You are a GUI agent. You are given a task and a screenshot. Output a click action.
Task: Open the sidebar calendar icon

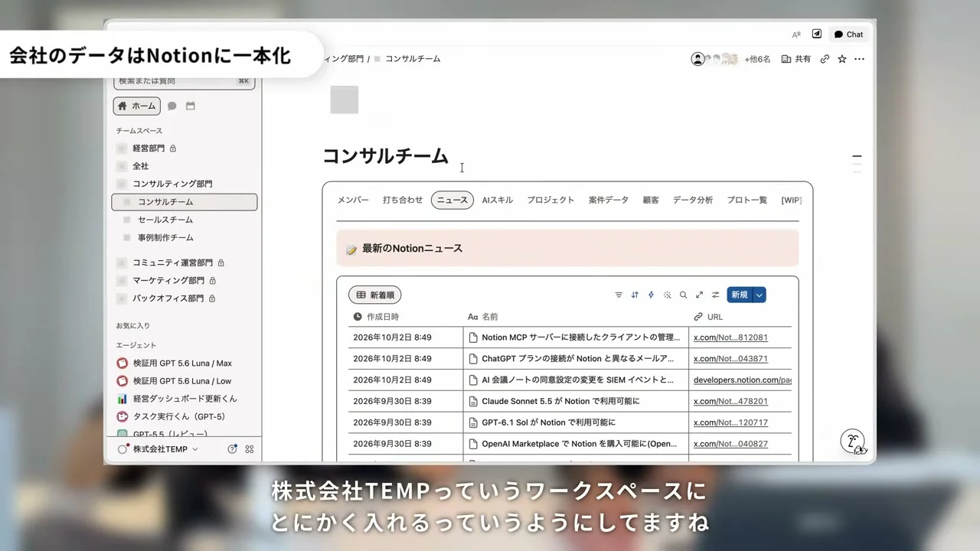(191, 106)
